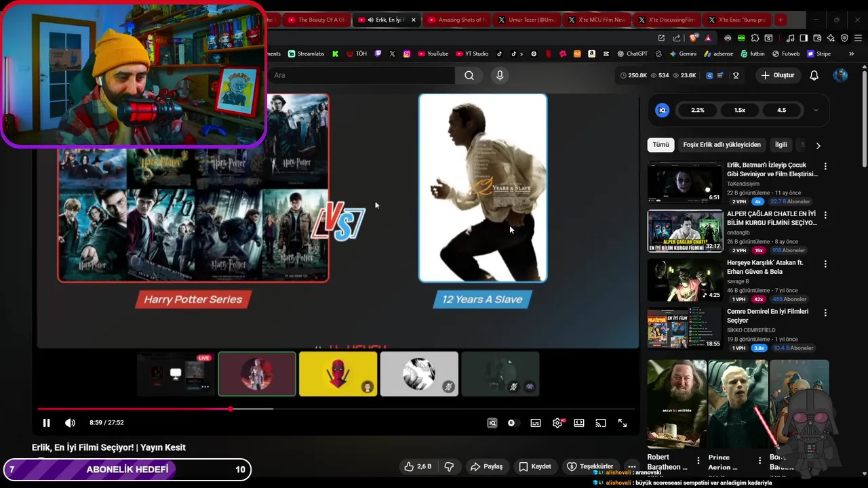
Task: Click the Teşekkürler button
Action: point(590,466)
